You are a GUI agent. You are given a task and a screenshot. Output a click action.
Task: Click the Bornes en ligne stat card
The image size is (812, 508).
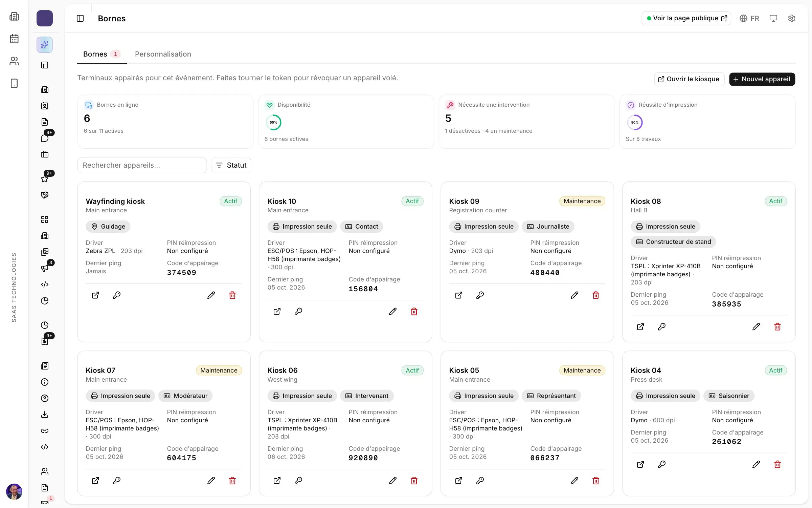click(x=165, y=122)
